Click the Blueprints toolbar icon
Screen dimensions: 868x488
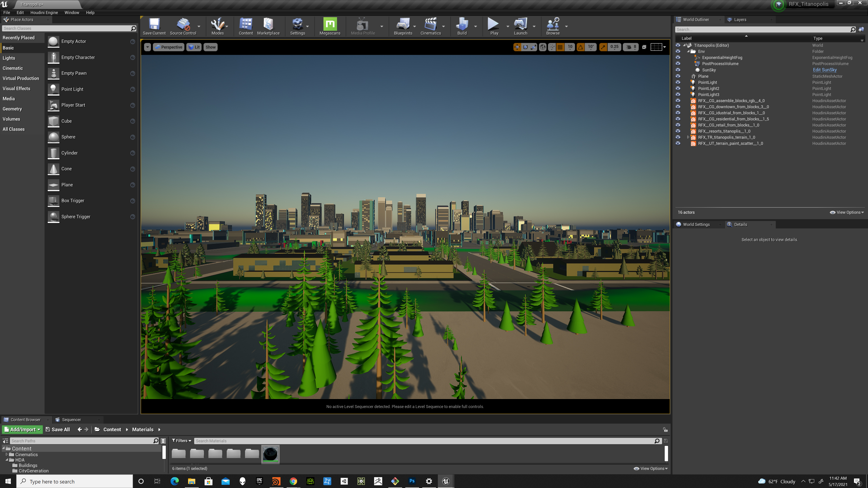point(403,26)
